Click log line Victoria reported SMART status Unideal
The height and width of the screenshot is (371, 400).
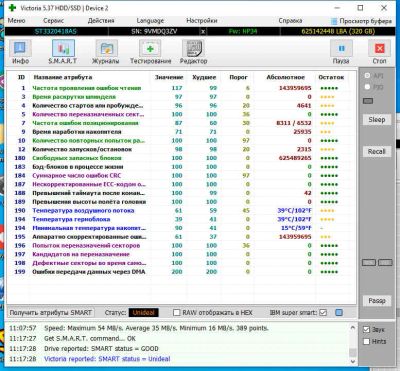[x=107, y=359]
